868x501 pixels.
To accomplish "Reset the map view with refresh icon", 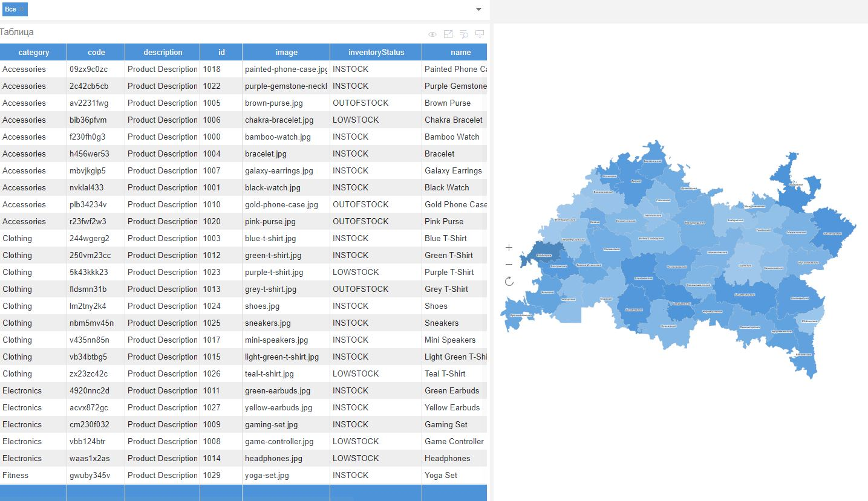I will pos(509,281).
